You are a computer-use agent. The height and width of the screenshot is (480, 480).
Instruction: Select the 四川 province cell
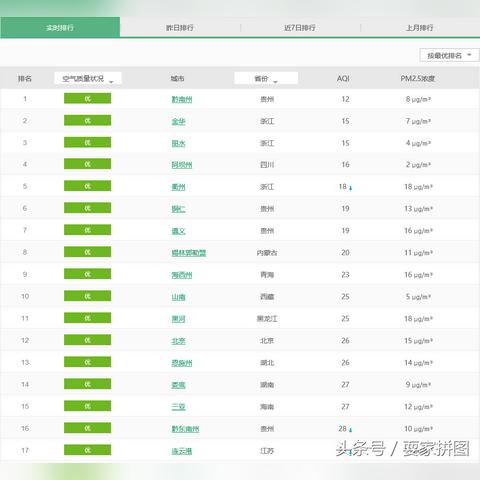267,165
